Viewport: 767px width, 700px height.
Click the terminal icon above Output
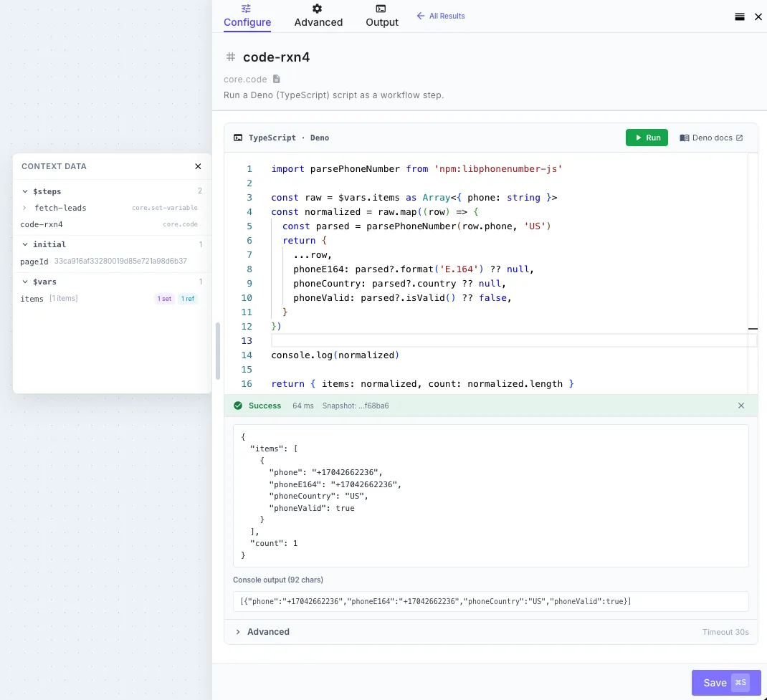[381, 9]
